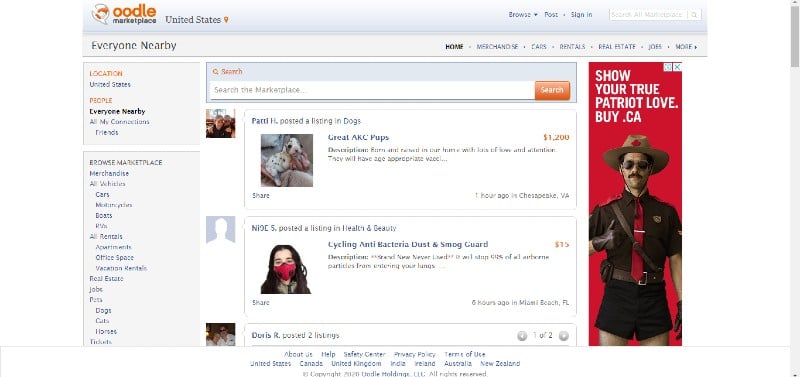Open the REAL ESTATE nav tab
This screenshot has height=377, width=800.
[617, 46]
